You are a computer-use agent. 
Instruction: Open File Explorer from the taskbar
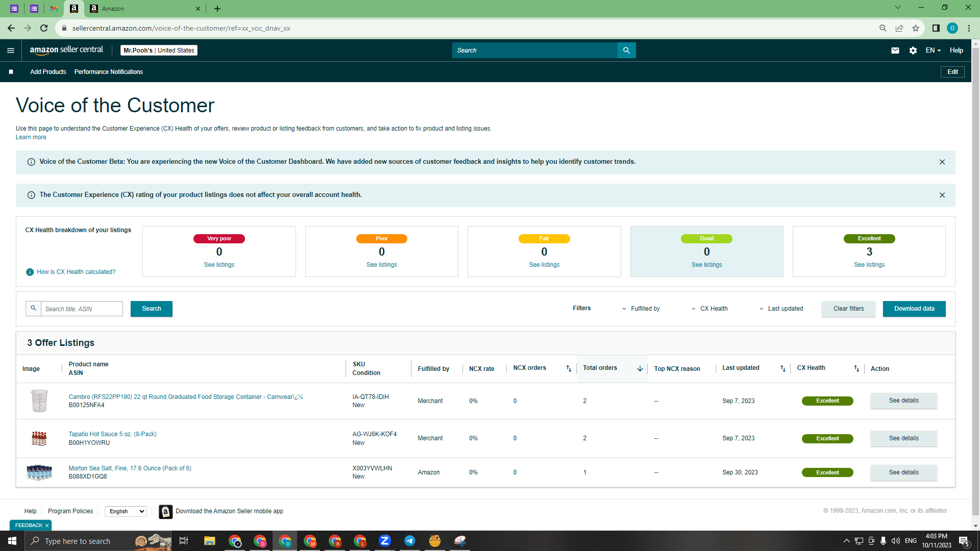210,541
